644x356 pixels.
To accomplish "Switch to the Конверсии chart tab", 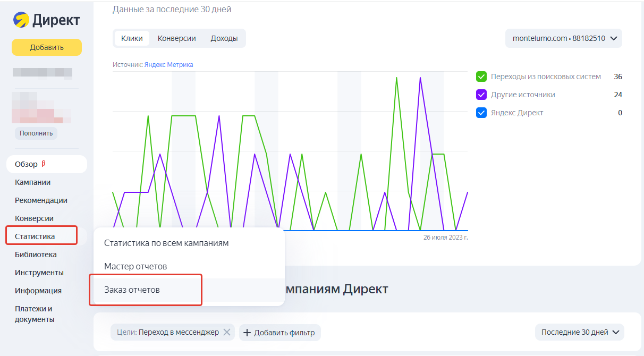I will click(x=177, y=38).
